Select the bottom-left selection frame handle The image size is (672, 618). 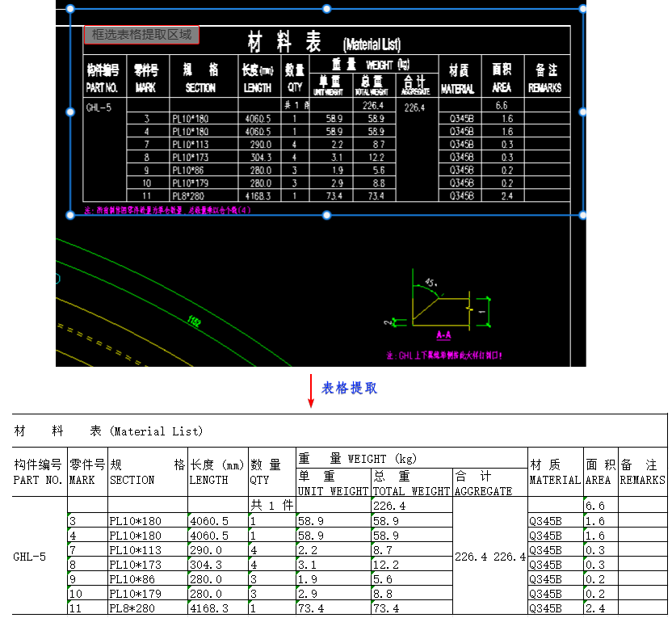pos(70,215)
